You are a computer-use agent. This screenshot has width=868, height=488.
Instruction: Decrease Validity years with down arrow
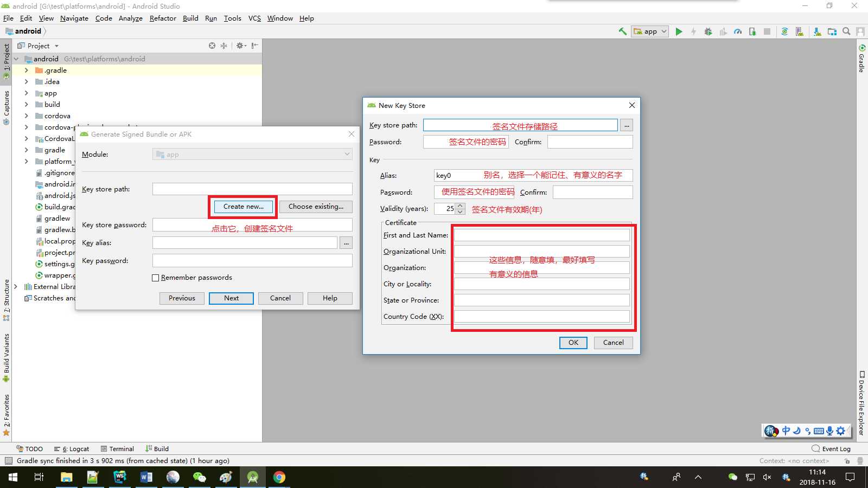[x=461, y=211]
